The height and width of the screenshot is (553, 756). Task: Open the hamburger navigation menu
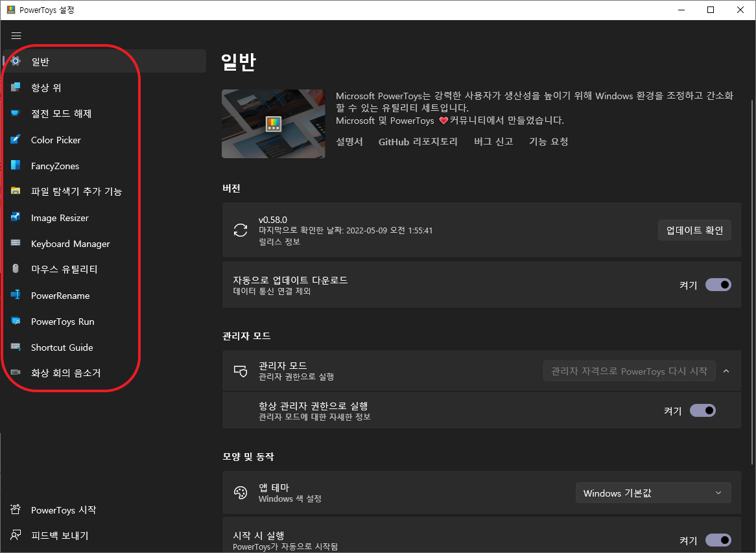pos(16,36)
